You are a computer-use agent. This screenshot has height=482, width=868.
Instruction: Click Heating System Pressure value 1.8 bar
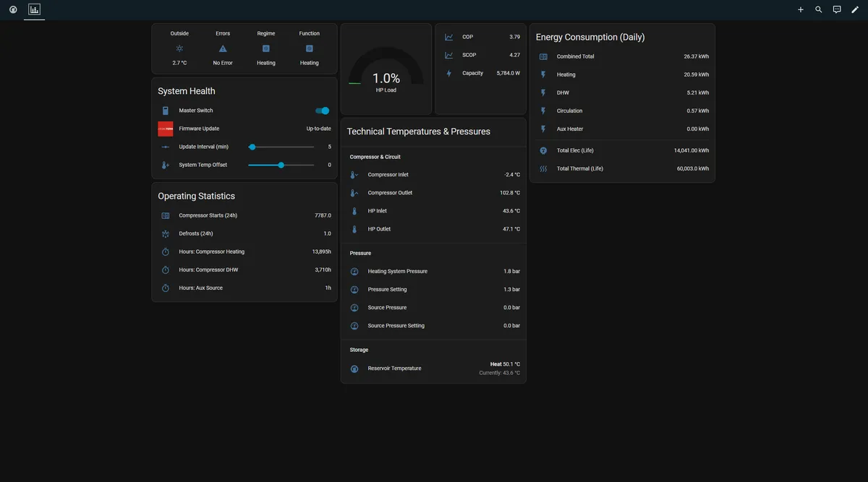pos(512,272)
